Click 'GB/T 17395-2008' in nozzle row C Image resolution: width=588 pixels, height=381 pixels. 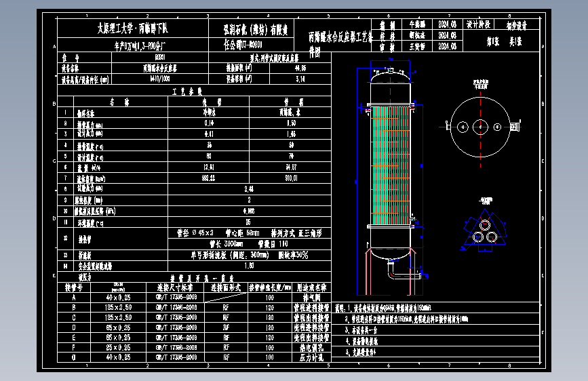coord(176,318)
